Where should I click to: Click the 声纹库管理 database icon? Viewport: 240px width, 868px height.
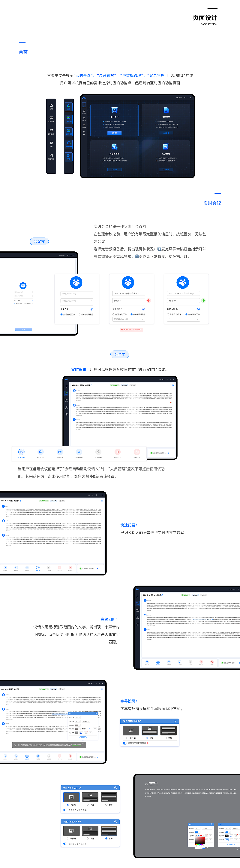click(114, 147)
